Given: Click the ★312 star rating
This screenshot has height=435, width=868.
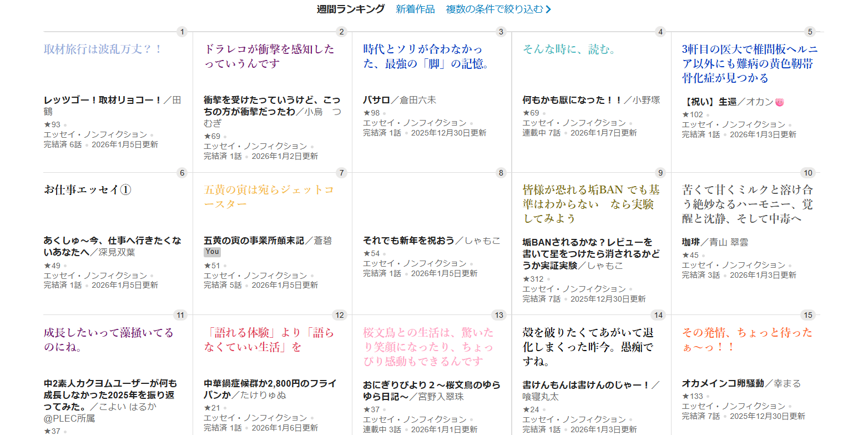Looking at the screenshot, I should click(533, 279).
